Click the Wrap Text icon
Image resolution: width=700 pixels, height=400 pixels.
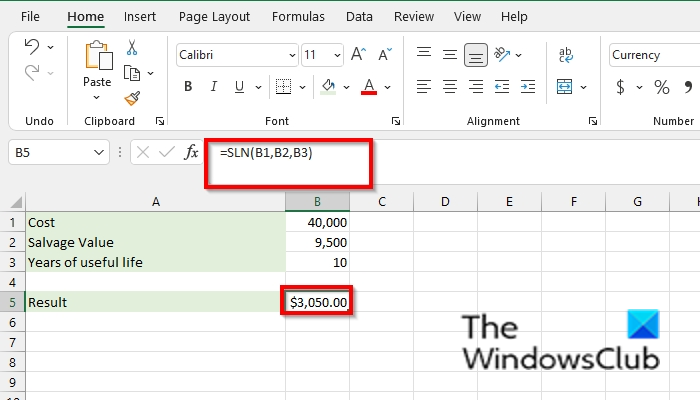click(566, 55)
